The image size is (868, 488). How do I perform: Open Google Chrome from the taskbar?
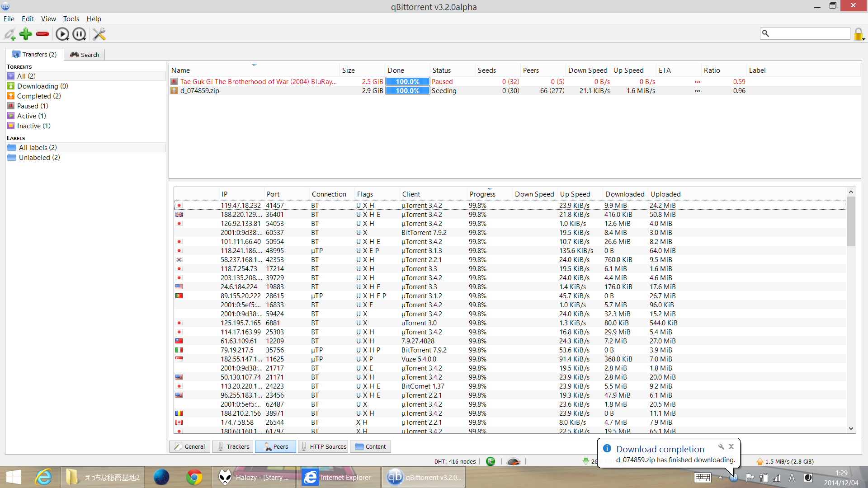[x=194, y=477]
